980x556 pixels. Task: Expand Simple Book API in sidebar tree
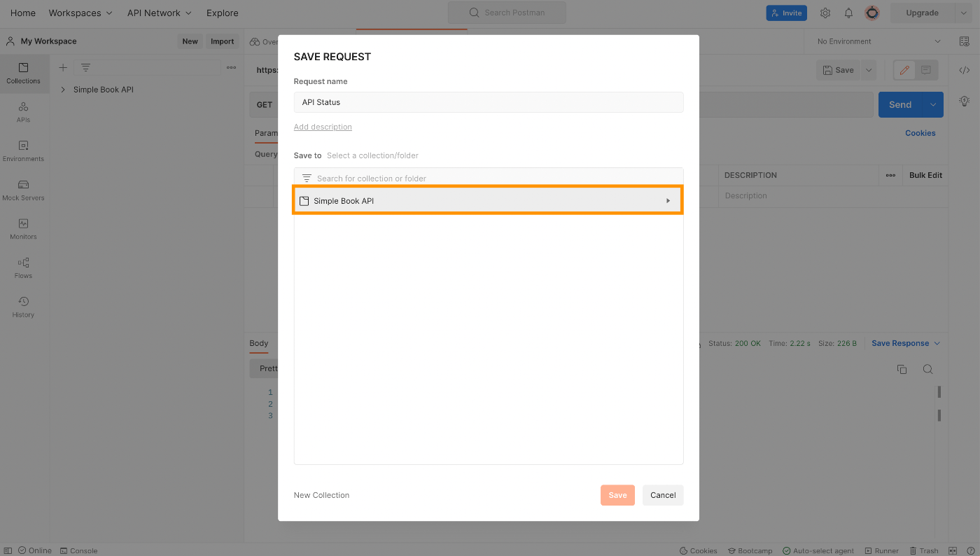pos(63,90)
